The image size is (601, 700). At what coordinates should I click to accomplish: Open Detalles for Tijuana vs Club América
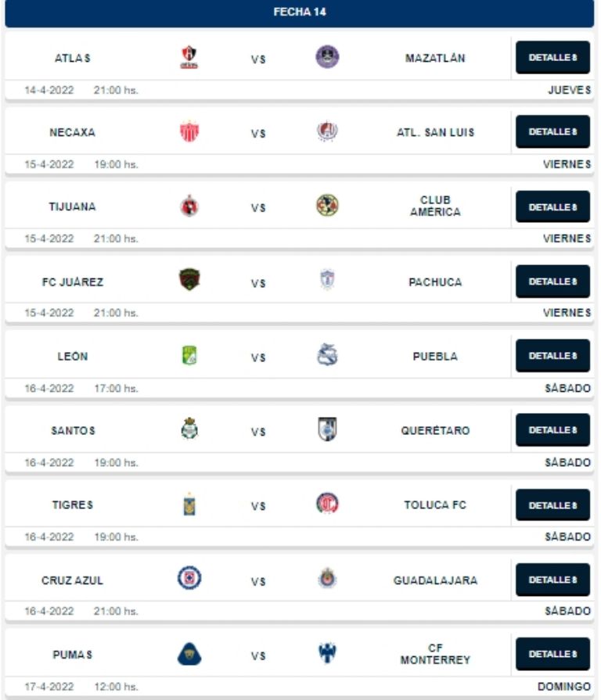552,207
